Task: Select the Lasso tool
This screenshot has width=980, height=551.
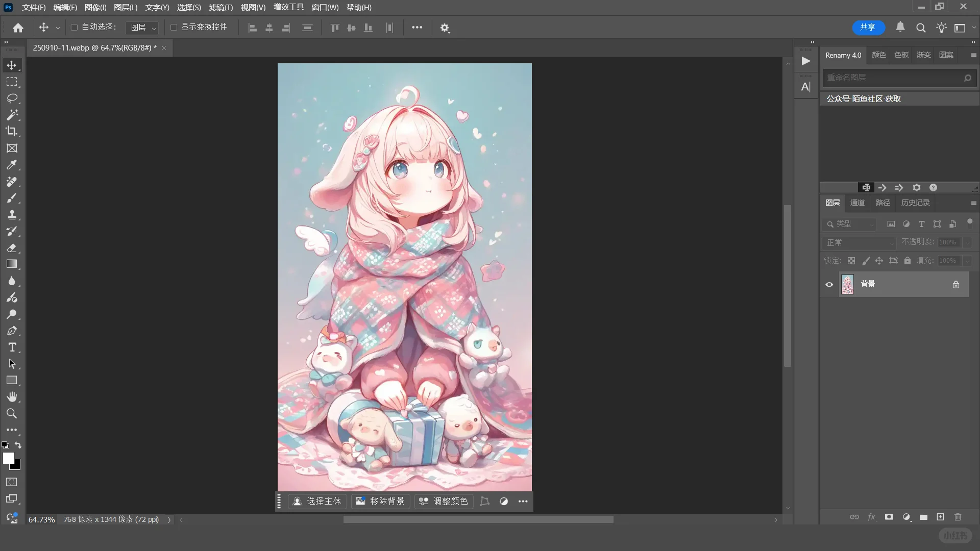Action: [12, 98]
